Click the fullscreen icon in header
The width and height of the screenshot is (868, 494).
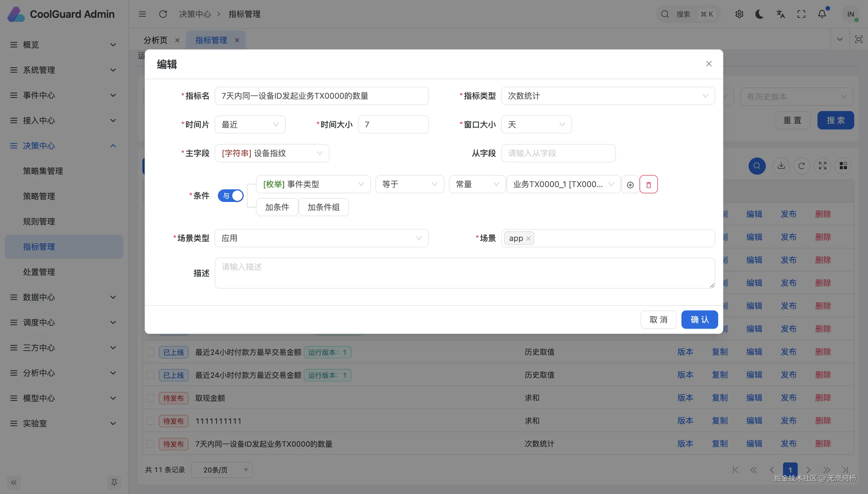[x=801, y=14]
